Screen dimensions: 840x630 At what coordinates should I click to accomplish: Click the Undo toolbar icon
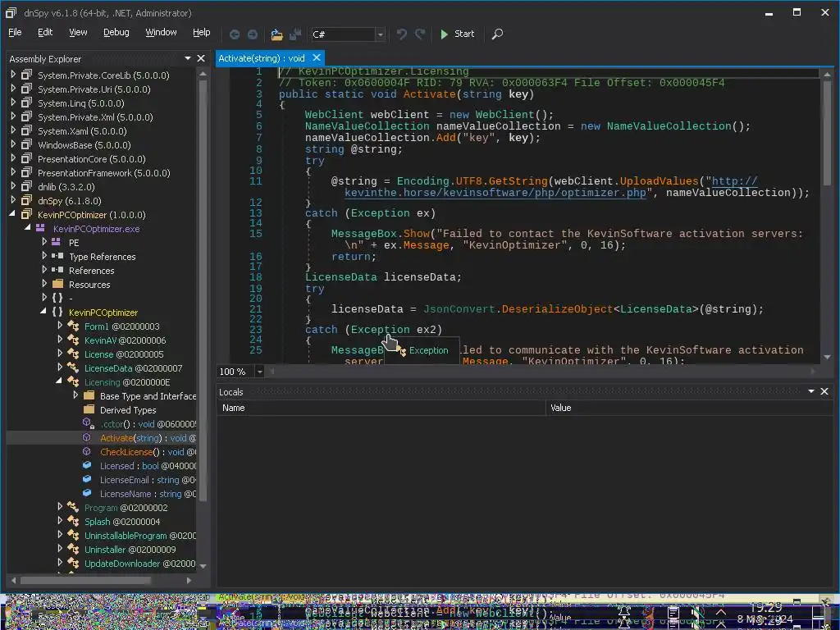tap(402, 34)
